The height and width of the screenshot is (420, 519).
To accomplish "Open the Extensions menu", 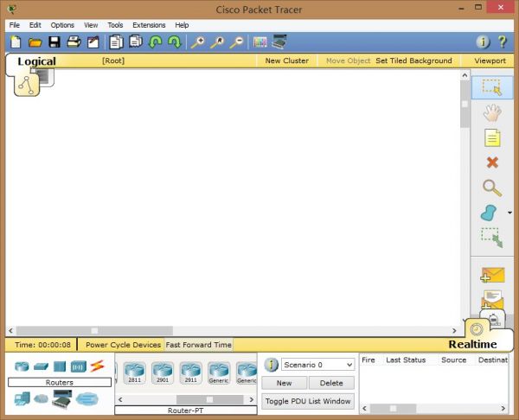I will pyautogui.click(x=149, y=25).
